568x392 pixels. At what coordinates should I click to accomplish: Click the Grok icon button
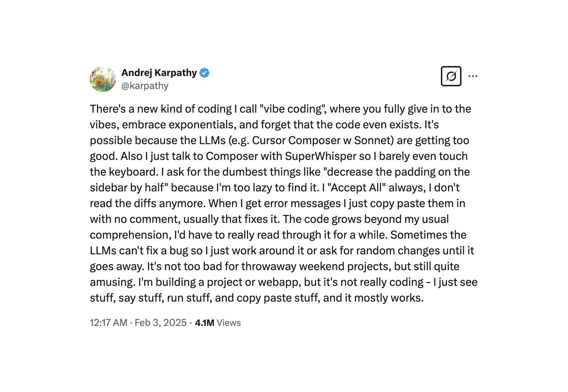(451, 76)
